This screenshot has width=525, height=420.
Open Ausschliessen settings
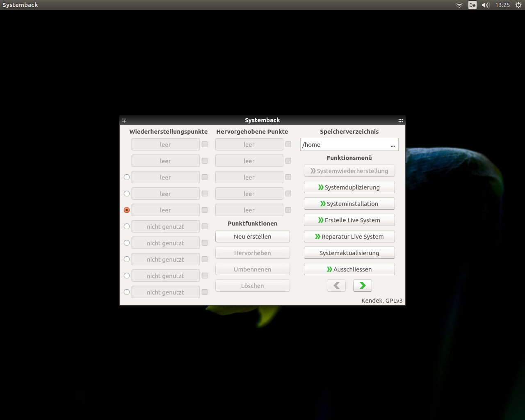(x=349, y=269)
